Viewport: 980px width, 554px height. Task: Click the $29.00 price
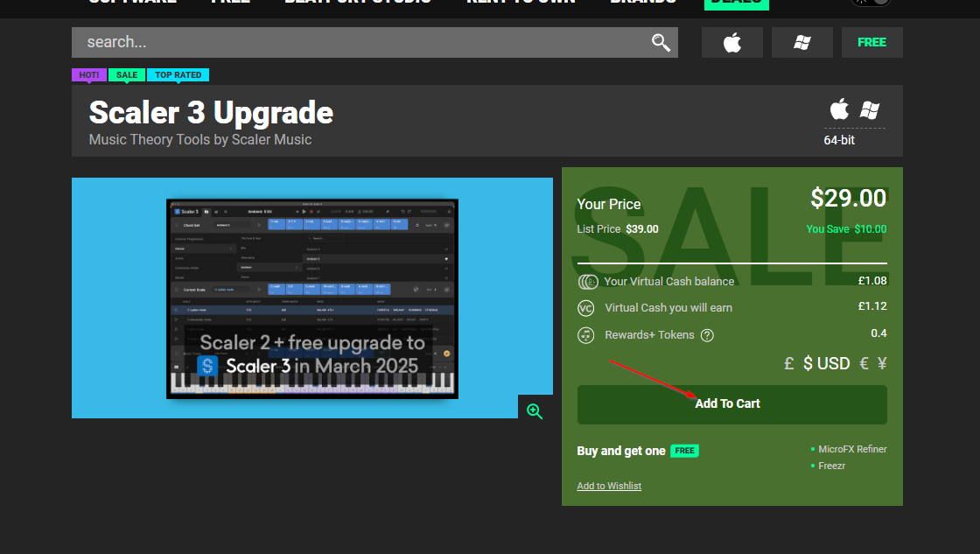click(x=848, y=198)
